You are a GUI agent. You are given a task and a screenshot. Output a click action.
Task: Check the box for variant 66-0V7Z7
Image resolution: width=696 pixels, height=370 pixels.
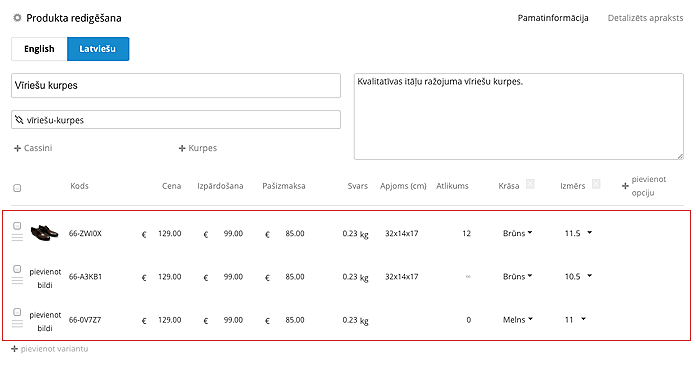[17, 312]
